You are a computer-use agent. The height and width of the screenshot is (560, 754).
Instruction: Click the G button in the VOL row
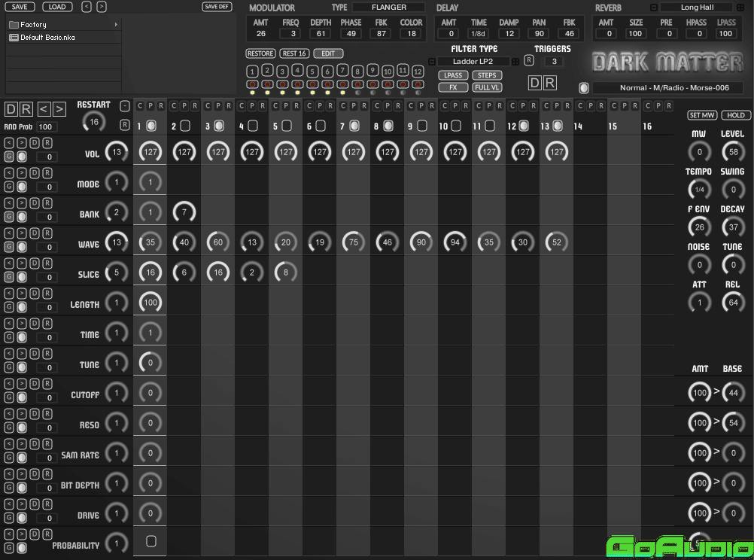(9, 157)
